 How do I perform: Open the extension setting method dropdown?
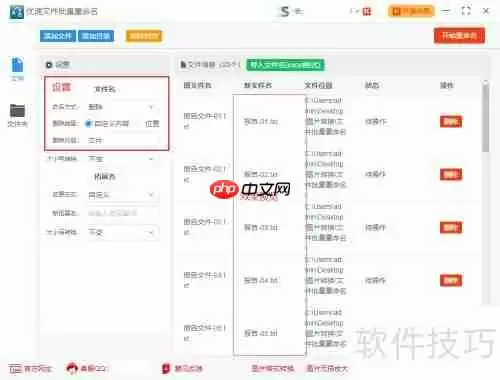(122, 195)
